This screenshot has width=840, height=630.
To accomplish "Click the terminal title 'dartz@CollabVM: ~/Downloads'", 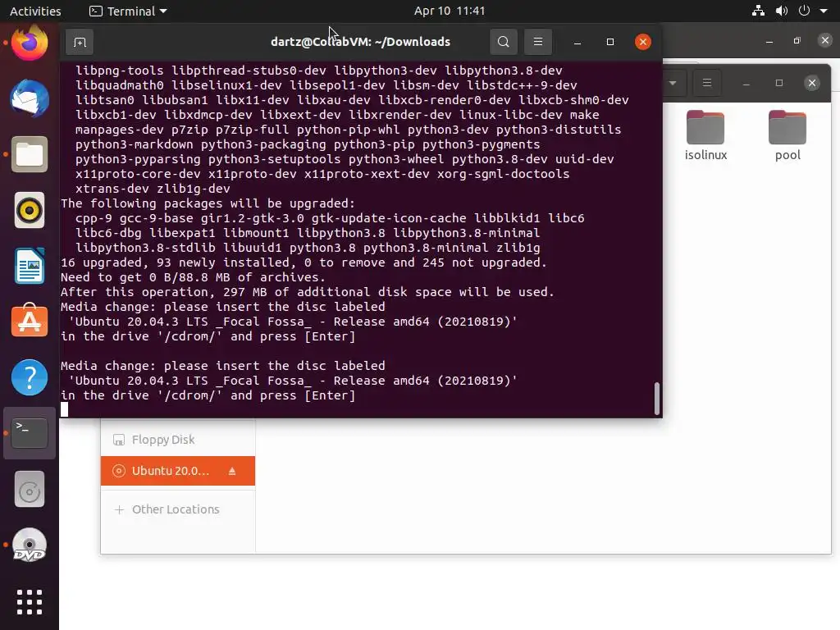I will pyautogui.click(x=361, y=42).
